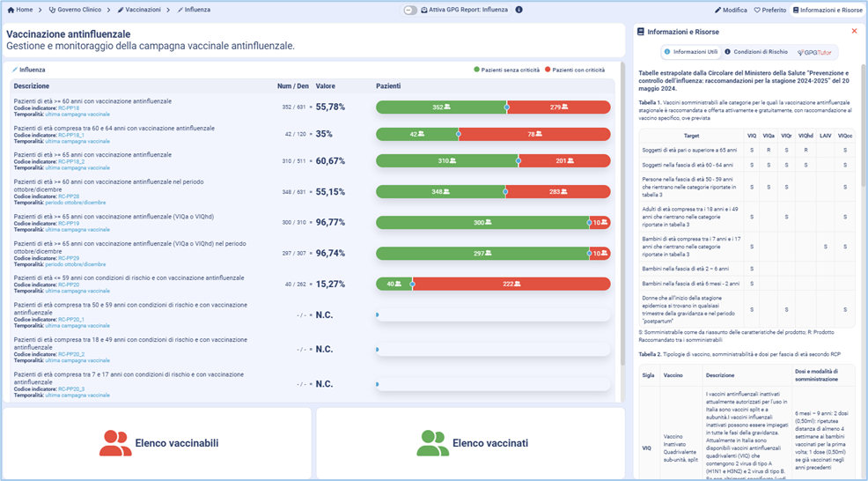The height and width of the screenshot is (481, 868).
Task: Click red bar segment showing 222 patients
Action: [x=511, y=284]
